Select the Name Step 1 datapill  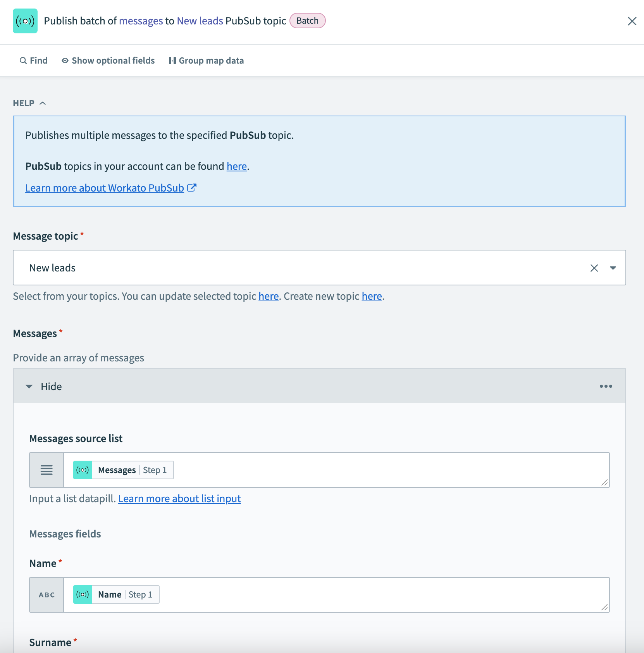[x=115, y=594]
